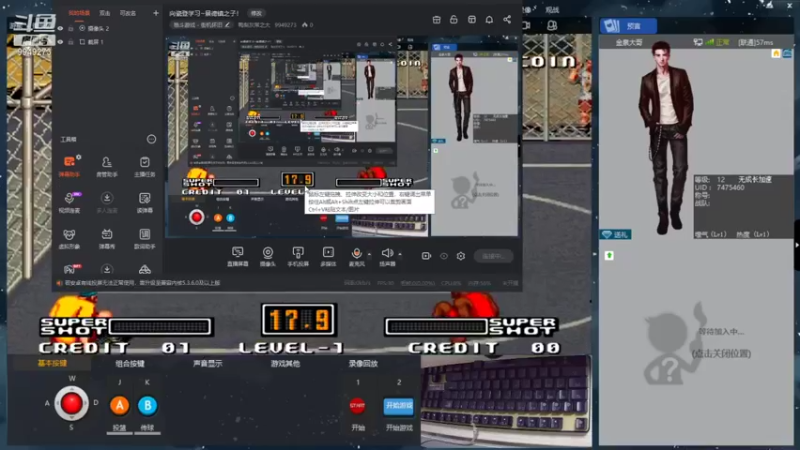Viewport: 800px width, 450px height.
Task: Switch to the 我的场景 scene tab
Action: [79, 13]
